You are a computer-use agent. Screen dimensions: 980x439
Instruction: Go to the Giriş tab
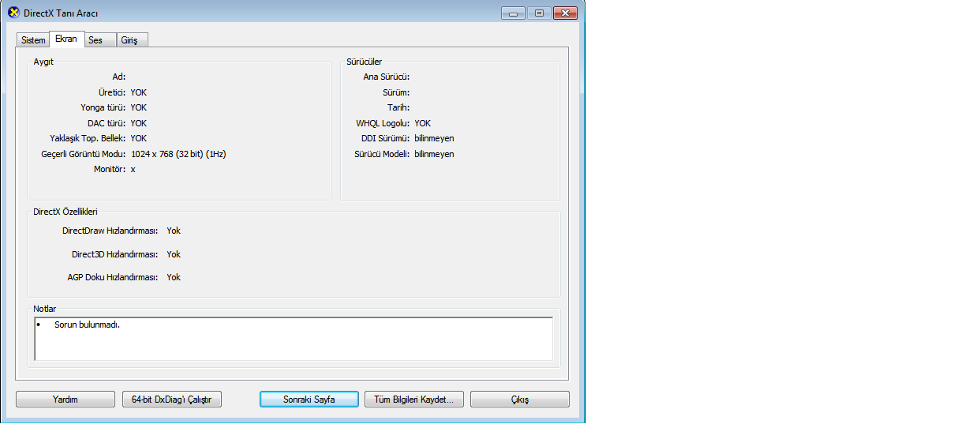pyautogui.click(x=132, y=40)
